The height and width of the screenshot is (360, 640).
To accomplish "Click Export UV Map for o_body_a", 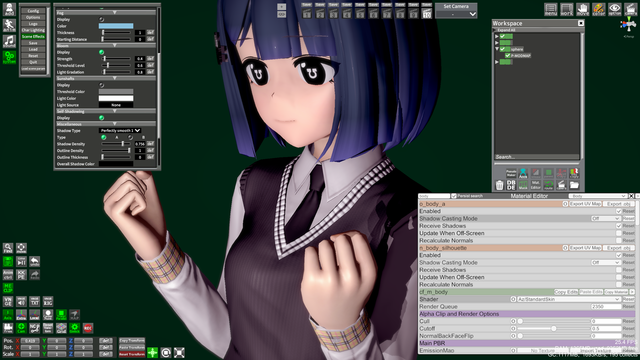I will (585, 204).
